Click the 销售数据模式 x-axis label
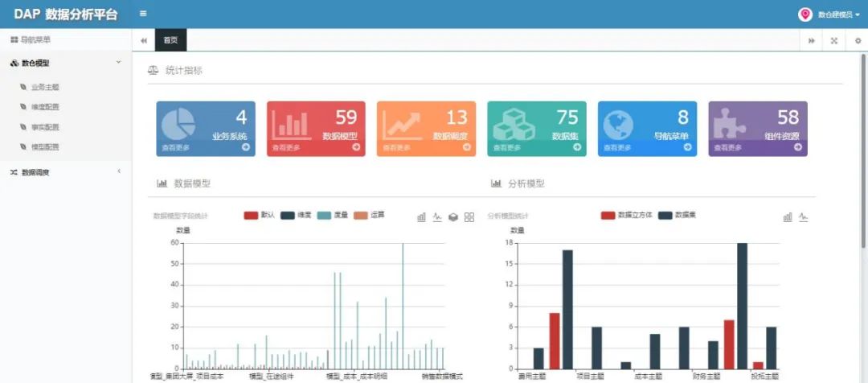Viewport: 868px width, 383px height. click(x=442, y=377)
